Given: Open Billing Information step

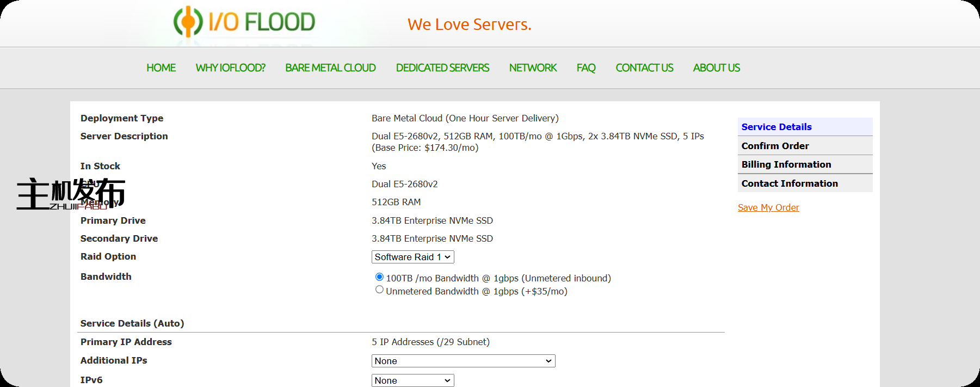Looking at the screenshot, I should click(786, 164).
